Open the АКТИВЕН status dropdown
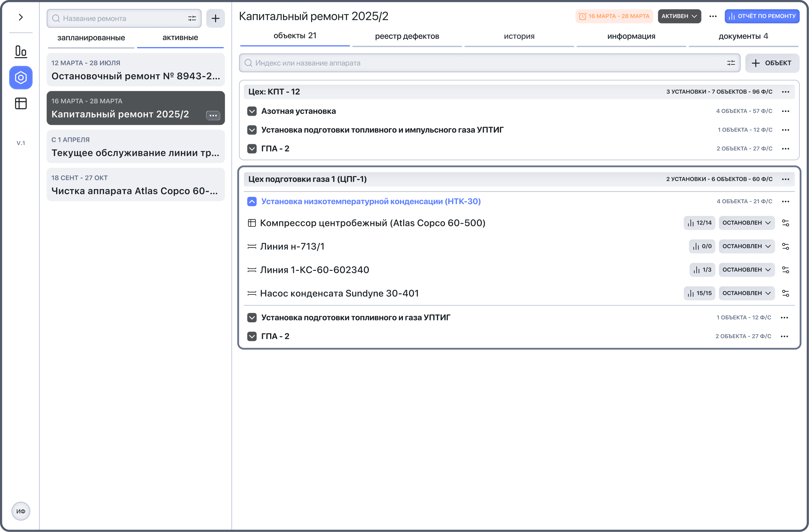Image resolution: width=809 pixels, height=532 pixels. [x=679, y=16]
